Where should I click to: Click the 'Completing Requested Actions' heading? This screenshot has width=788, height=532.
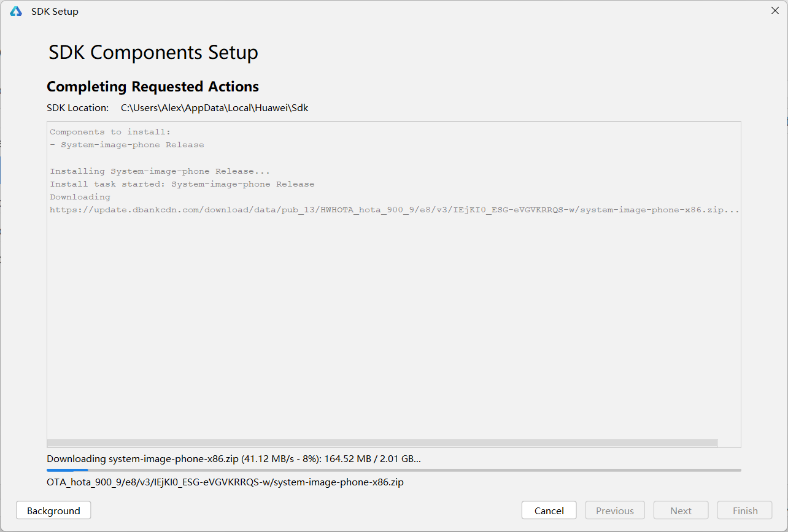point(153,87)
